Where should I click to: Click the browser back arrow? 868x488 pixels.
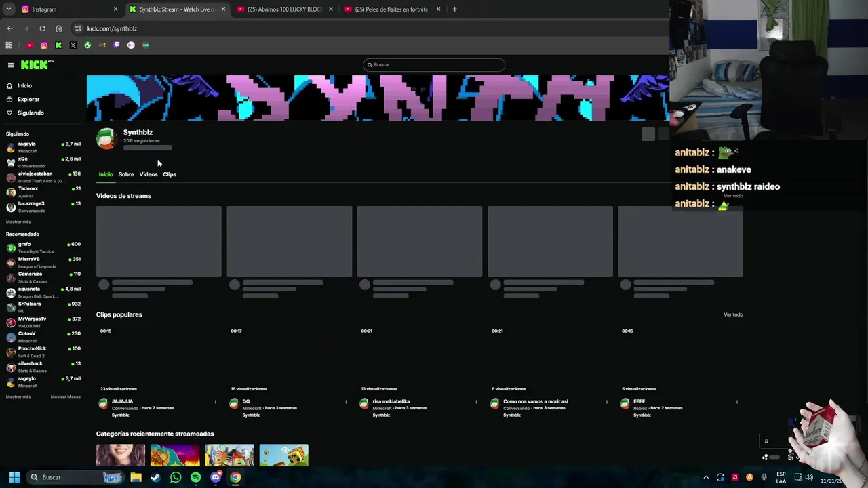[x=9, y=28]
